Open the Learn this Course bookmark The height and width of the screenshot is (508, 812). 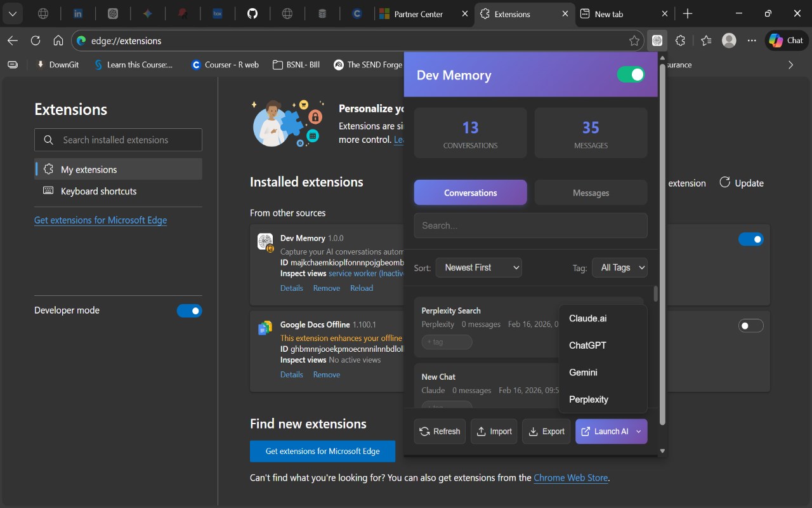[x=133, y=65]
